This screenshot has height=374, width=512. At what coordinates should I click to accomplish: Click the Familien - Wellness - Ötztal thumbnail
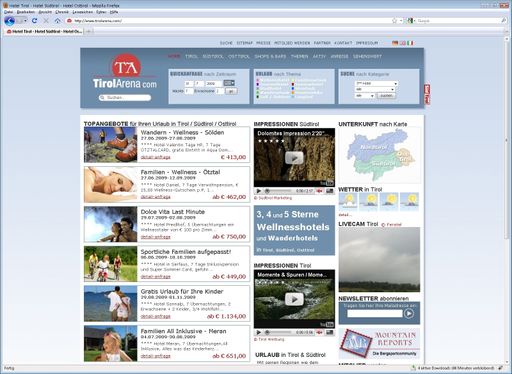click(x=111, y=185)
